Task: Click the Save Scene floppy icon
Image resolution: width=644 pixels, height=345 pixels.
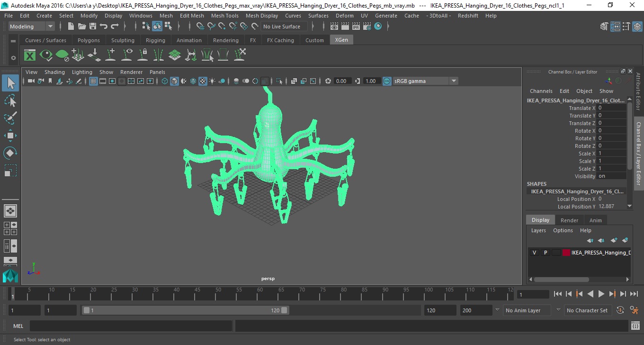Action: pyautogui.click(x=93, y=27)
